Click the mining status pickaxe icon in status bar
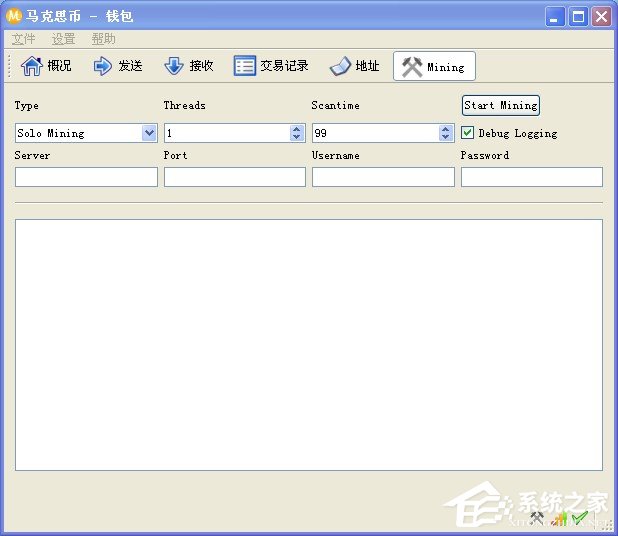 (x=537, y=518)
